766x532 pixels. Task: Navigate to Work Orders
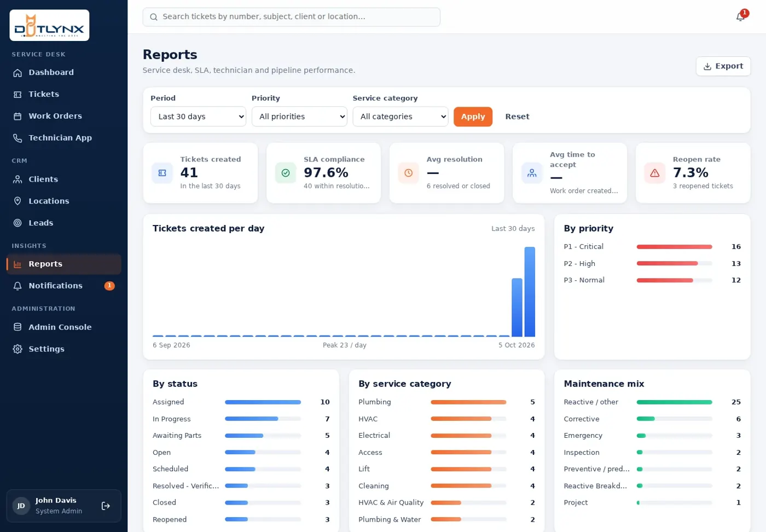click(x=64, y=117)
